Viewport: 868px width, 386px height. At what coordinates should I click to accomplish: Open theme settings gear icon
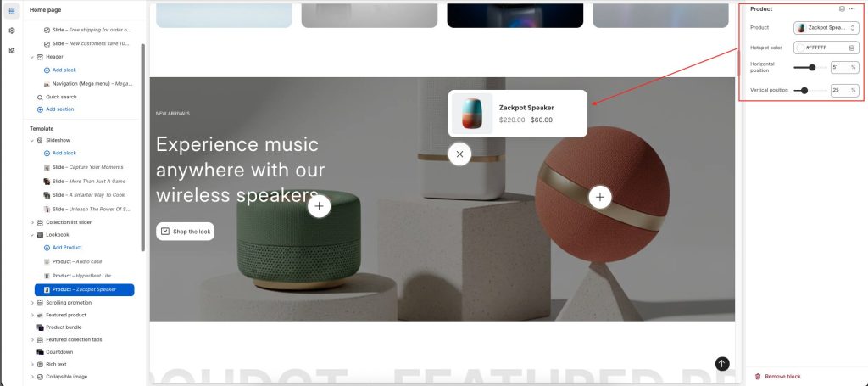point(12,31)
